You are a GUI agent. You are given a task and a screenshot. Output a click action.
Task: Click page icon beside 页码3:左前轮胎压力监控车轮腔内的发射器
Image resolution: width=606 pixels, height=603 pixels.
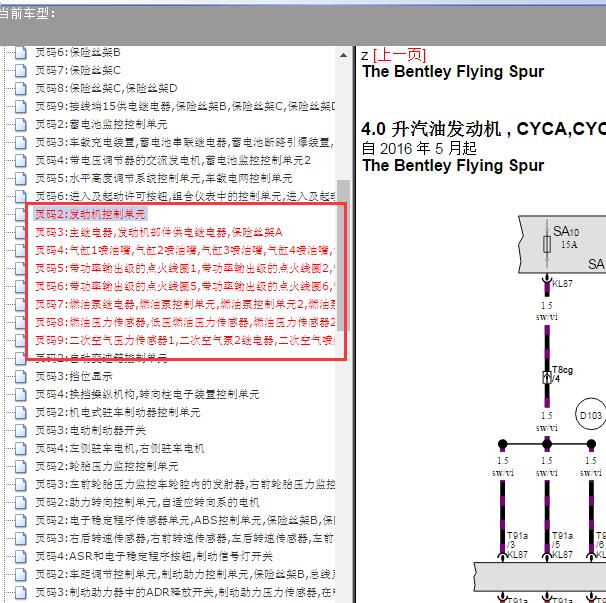pyautogui.click(x=20, y=484)
